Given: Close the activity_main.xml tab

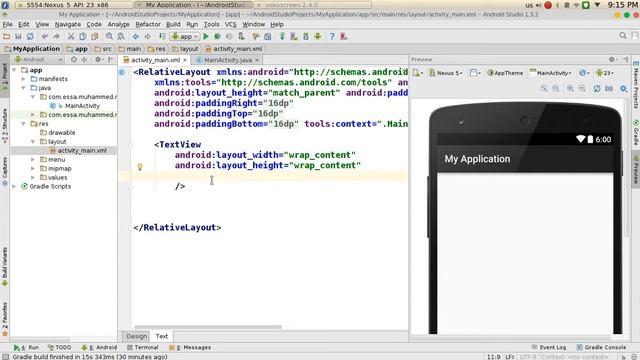Looking at the screenshot, I should [185, 60].
